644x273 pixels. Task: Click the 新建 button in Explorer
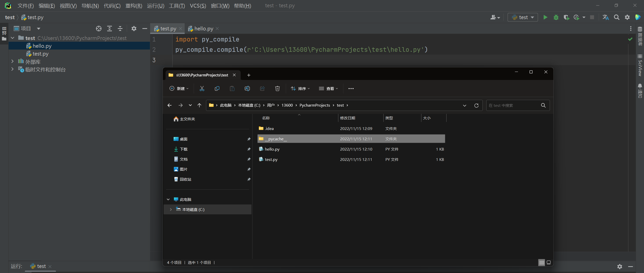179,88
